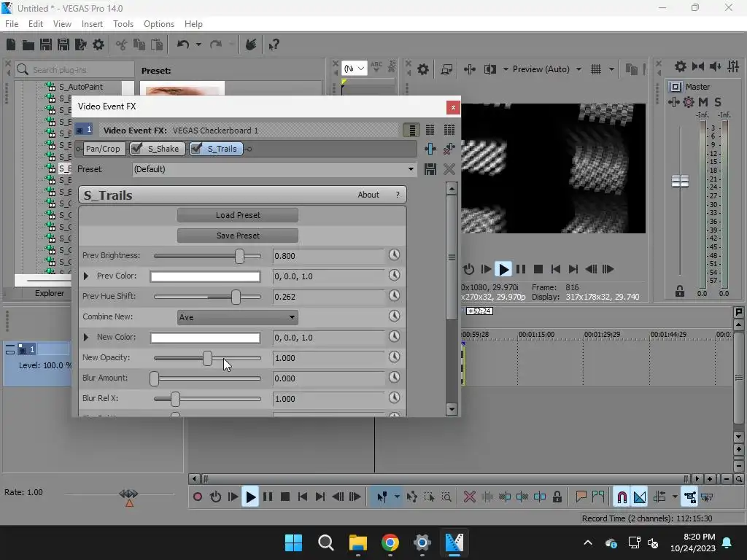Toggle Enable Snapping magnet icon
This screenshot has height=560, width=747.
tap(622, 497)
